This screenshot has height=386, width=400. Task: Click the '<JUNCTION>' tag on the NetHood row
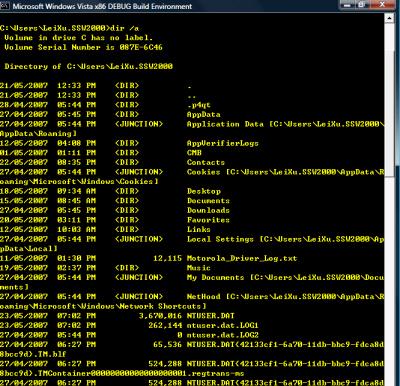pyautogui.click(x=139, y=297)
